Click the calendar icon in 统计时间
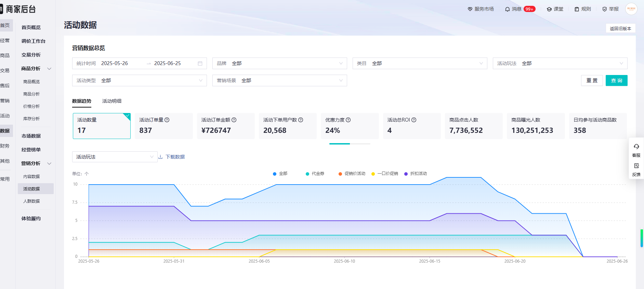This screenshot has height=289, width=644. (x=200, y=63)
